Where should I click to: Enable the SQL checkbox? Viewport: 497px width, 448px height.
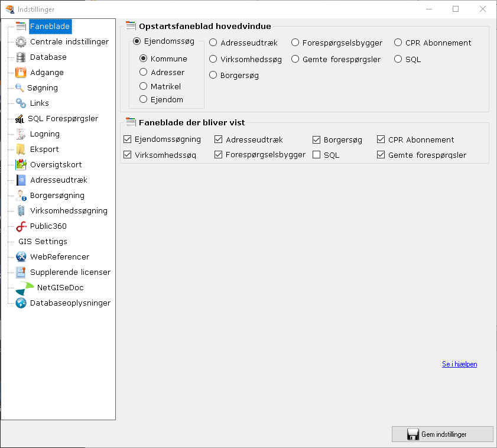316,154
